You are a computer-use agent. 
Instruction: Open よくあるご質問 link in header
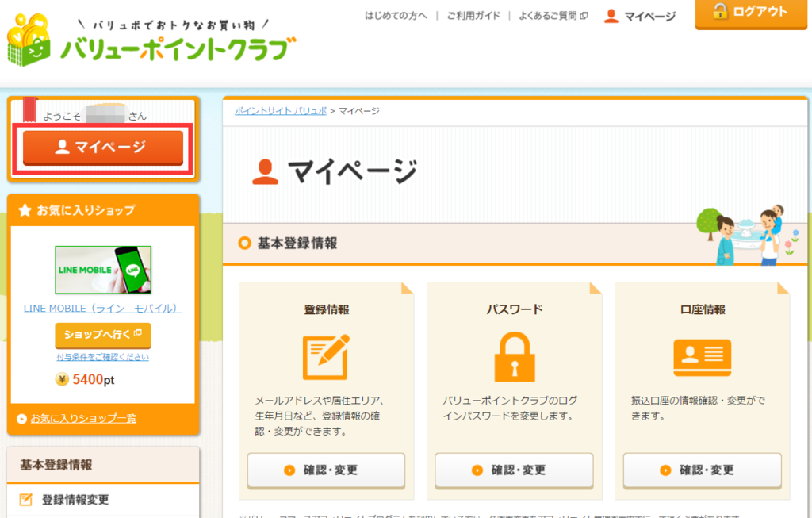[x=548, y=16]
